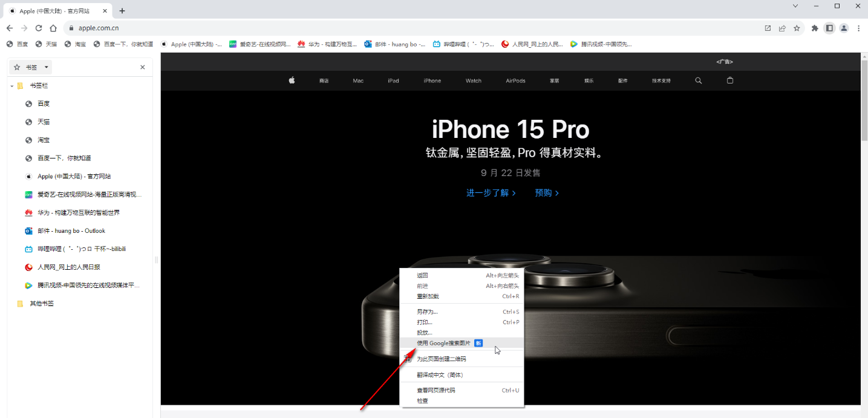Open the 百度 bookmark in the bookmarks bar
This screenshot has height=418, width=868.
(18, 44)
